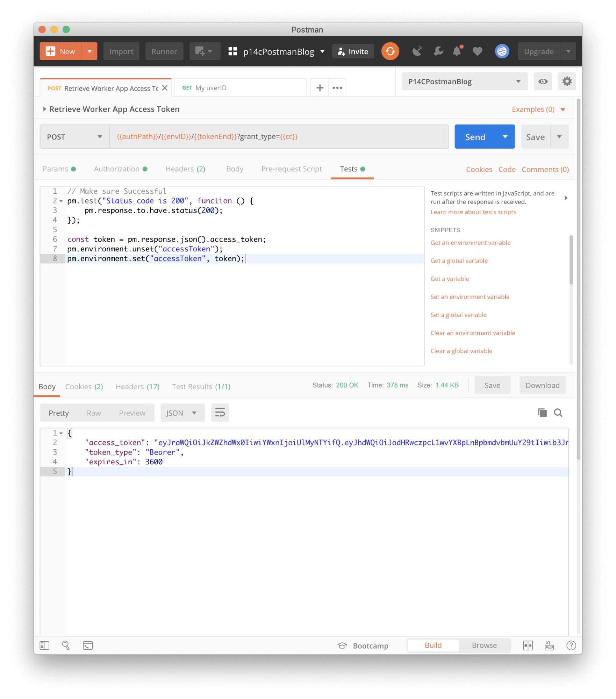Screen dimensions: 616x699
Task: Open the New button dropdown arrow
Action: click(89, 51)
